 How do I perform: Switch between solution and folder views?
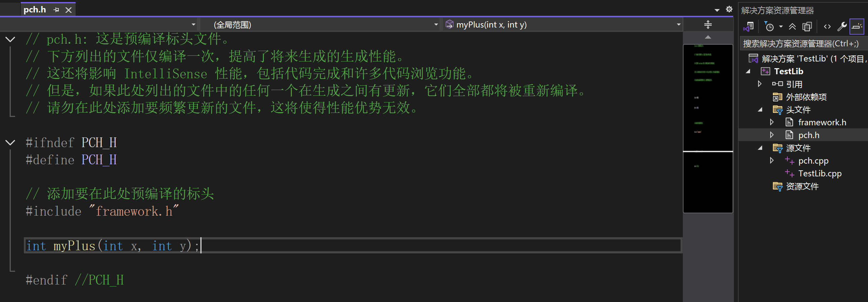(749, 27)
